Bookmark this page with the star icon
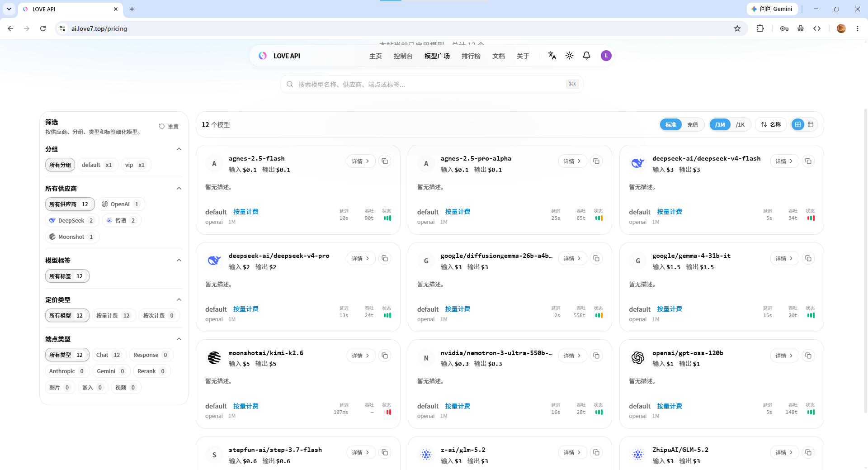The image size is (868, 470). tap(737, 28)
